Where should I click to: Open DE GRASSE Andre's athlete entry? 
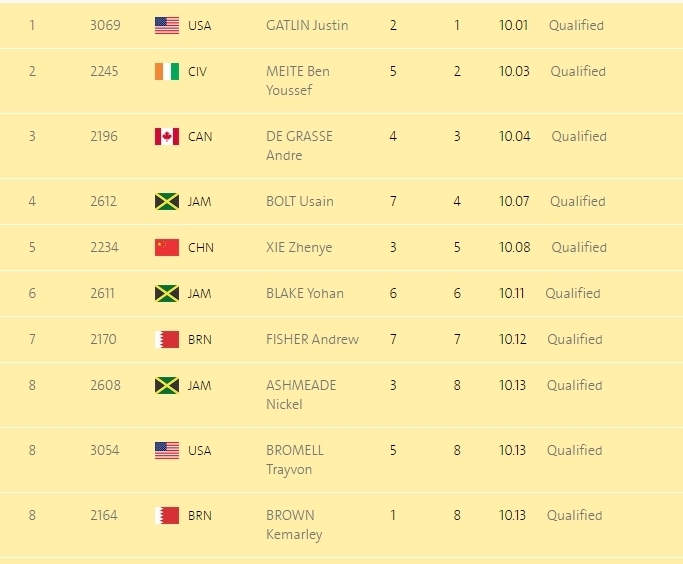299,145
